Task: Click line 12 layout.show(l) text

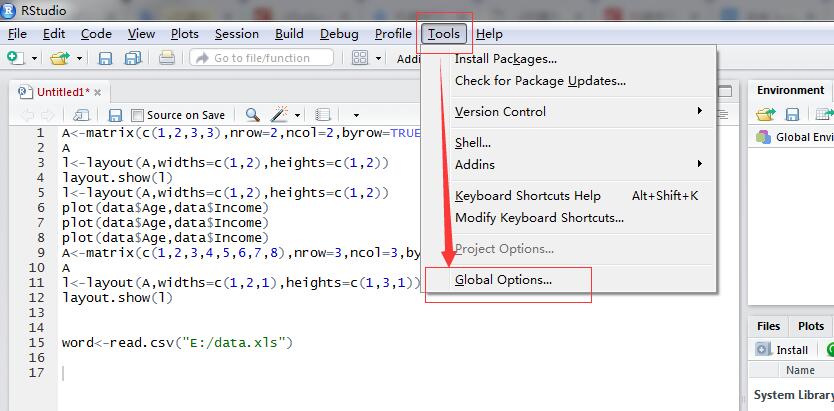Action: [x=118, y=298]
